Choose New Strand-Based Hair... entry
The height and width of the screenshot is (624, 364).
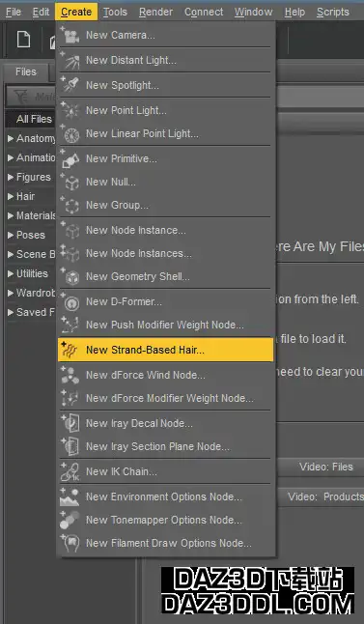165,351
